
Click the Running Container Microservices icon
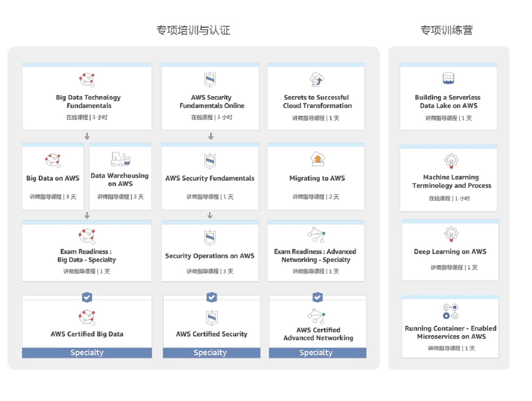451,311
